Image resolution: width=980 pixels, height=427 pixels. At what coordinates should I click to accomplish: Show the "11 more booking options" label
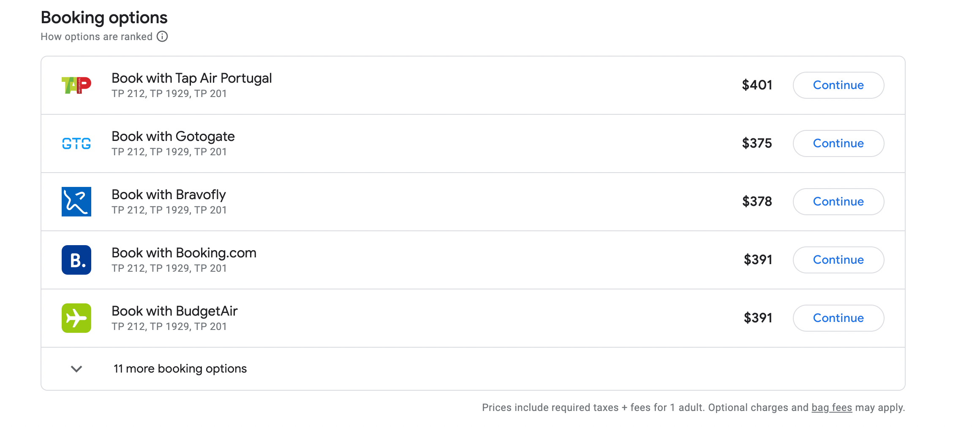180,369
